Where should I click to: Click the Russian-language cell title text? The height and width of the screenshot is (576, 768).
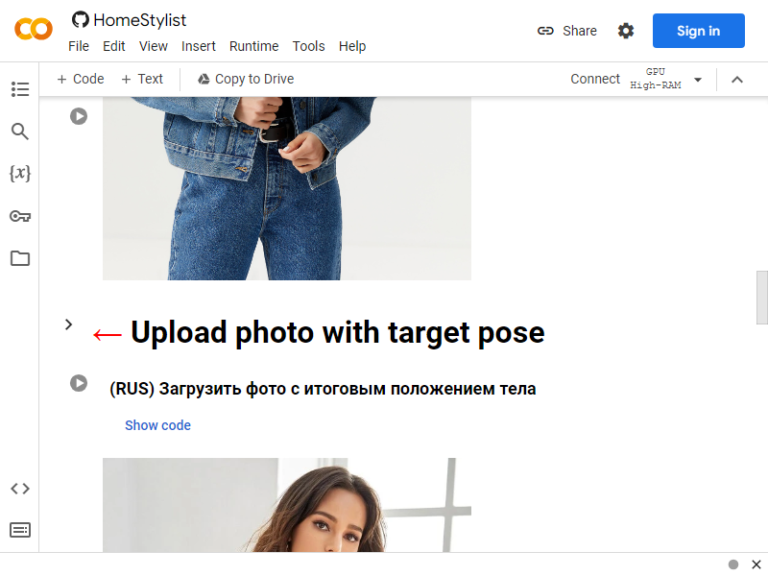323,389
